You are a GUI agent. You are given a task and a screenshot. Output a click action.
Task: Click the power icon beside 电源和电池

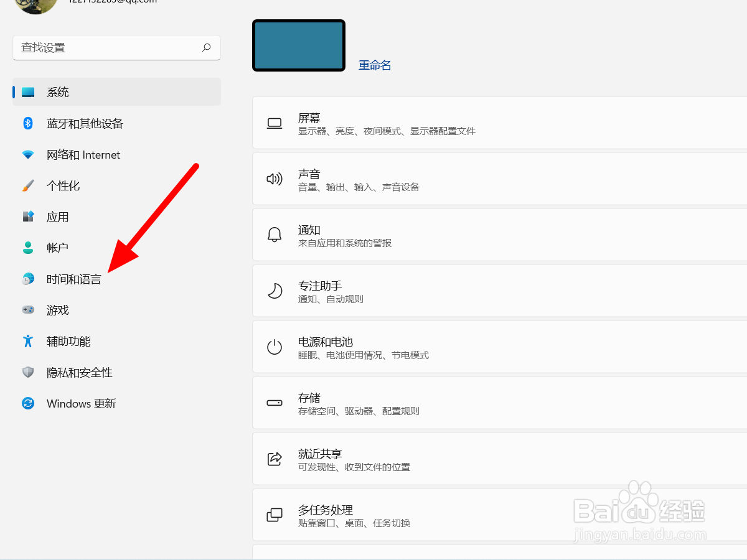(275, 347)
